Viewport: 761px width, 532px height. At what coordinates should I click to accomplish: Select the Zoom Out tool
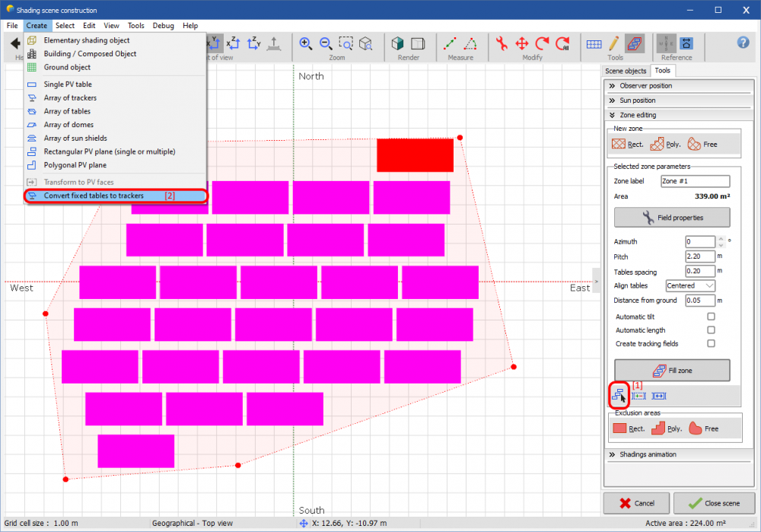pos(326,43)
